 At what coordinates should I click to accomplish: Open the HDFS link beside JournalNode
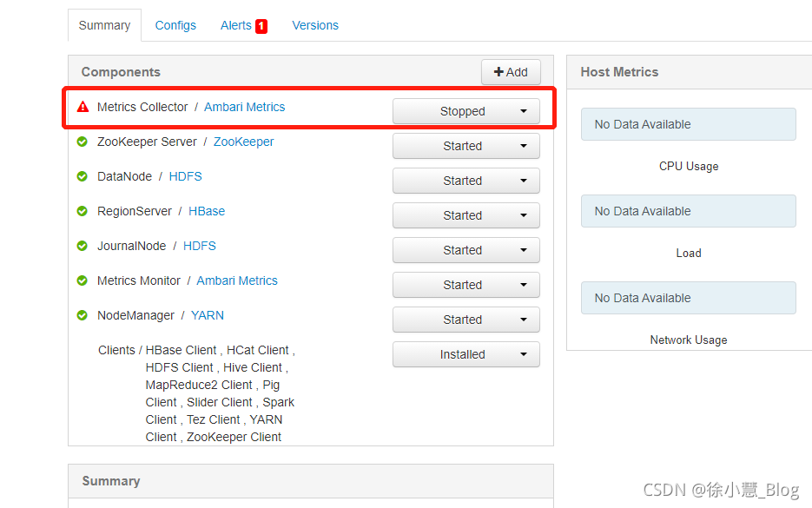pyautogui.click(x=200, y=246)
